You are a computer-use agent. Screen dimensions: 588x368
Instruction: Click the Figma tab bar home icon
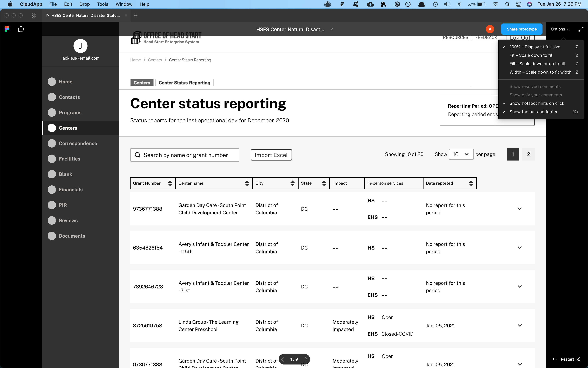(34, 15)
